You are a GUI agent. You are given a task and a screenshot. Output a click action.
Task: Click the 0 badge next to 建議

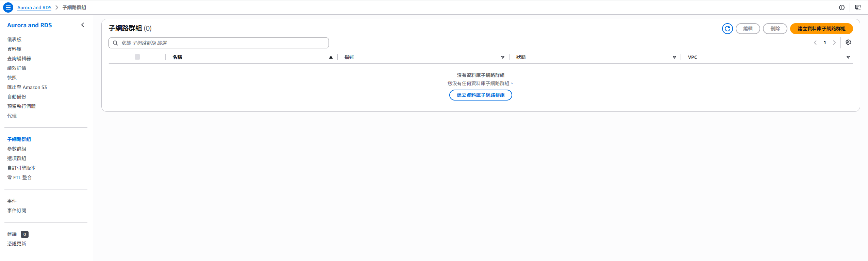tap(24, 234)
